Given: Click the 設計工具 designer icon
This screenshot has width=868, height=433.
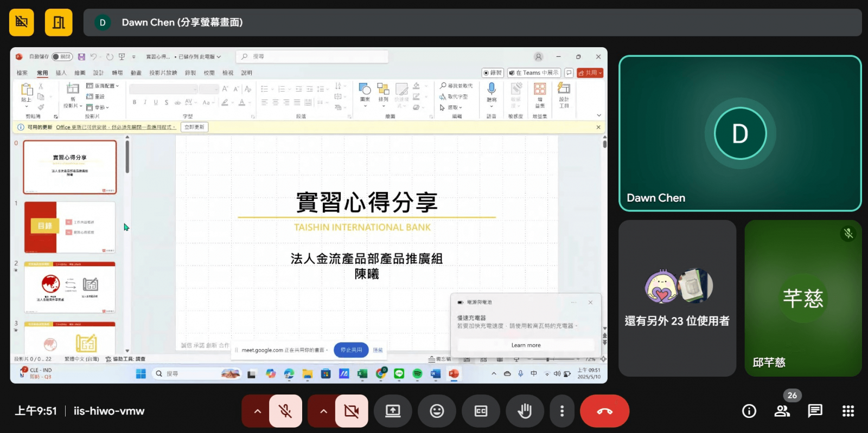Looking at the screenshot, I should [564, 88].
